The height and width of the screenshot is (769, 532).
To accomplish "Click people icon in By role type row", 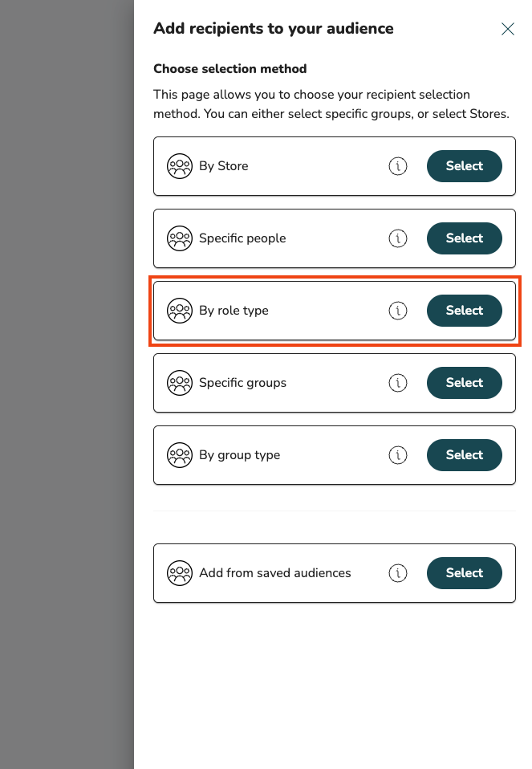I will [x=180, y=311].
